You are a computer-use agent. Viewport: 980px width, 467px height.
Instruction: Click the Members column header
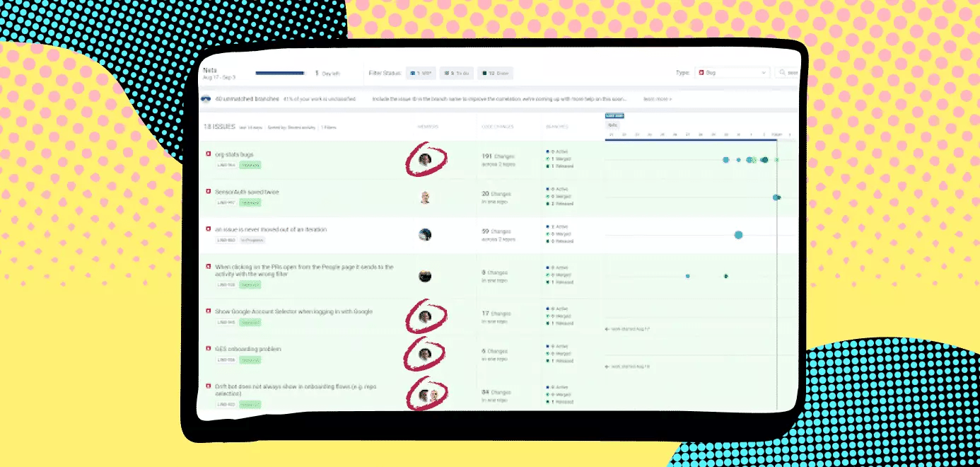tap(426, 127)
